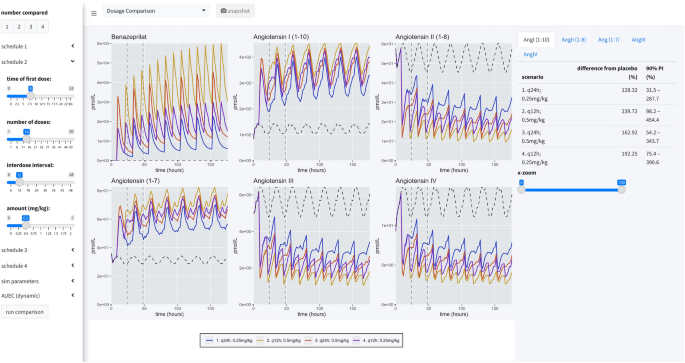
Task: Click the Angiotensin II (1-8) plot title
Action: coord(422,37)
